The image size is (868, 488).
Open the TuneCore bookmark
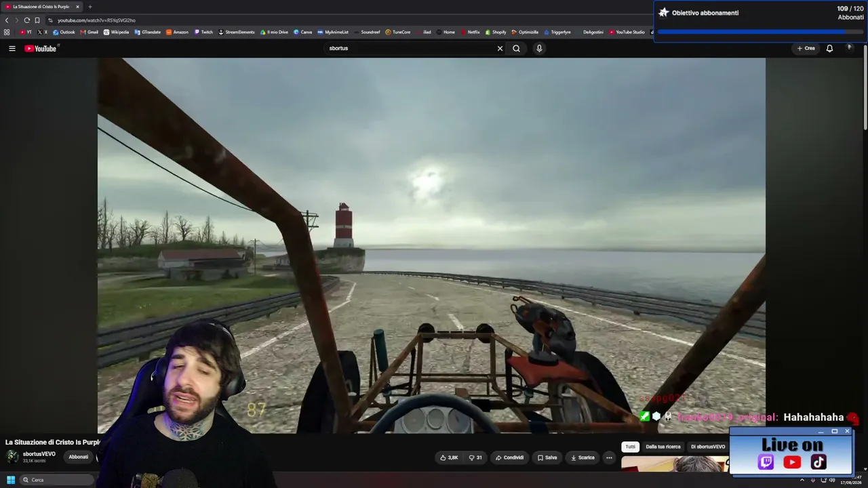(x=398, y=32)
